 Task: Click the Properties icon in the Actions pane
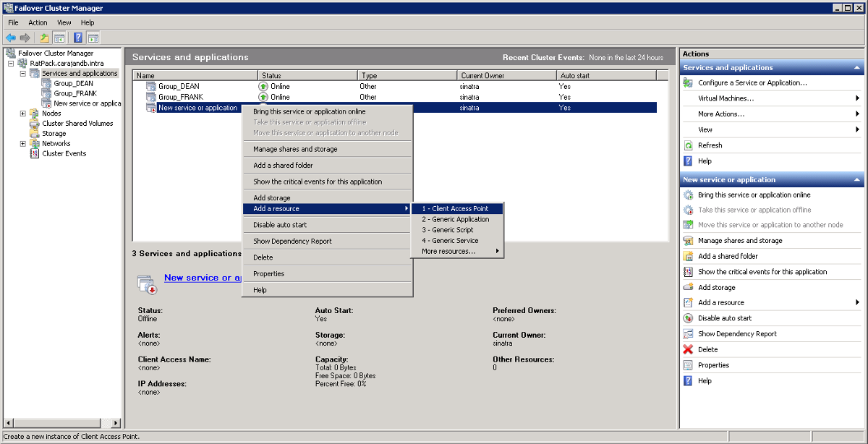689,365
